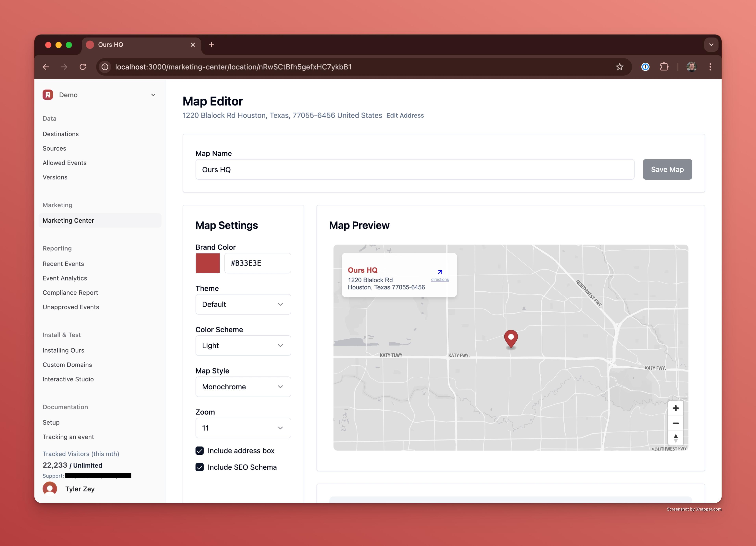Open the Map Style Monochrome dropdown
This screenshot has height=546, width=756.
[x=243, y=387]
